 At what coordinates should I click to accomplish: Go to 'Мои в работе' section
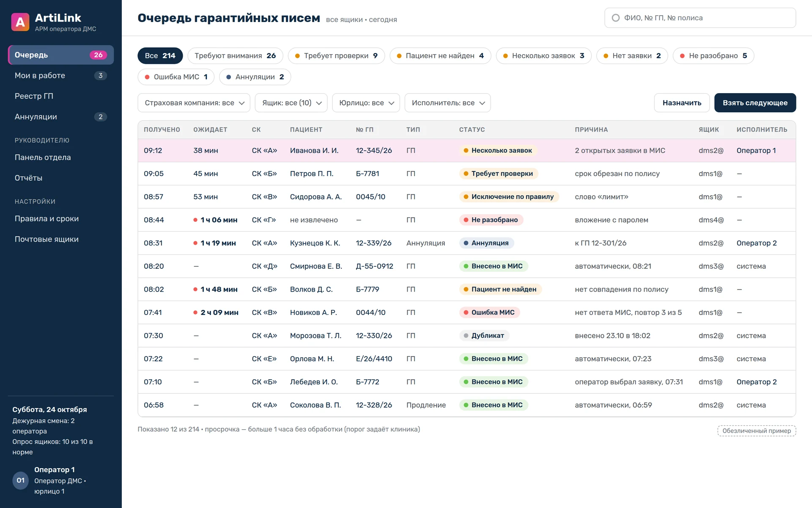[61, 75]
